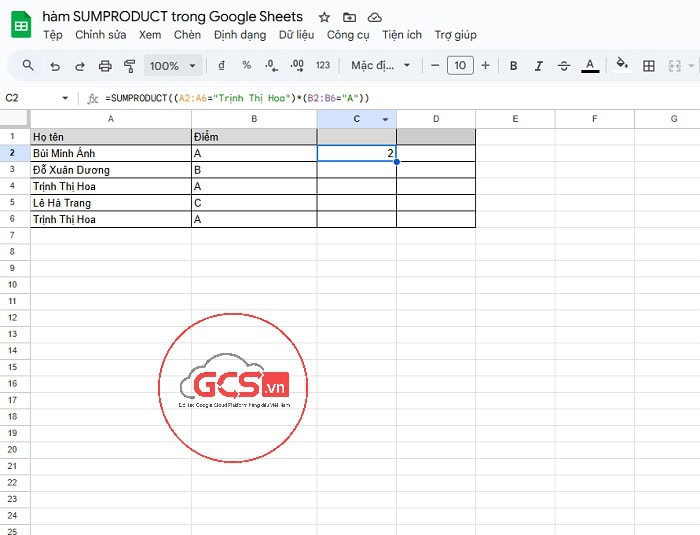Image resolution: width=700 pixels, height=535 pixels.
Task: Click the undo arrow icon
Action: (54, 66)
